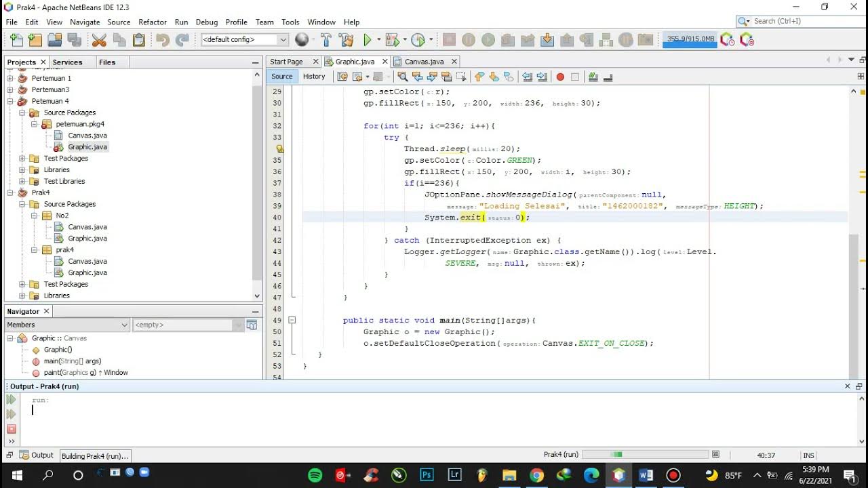Click the Redo arrow icon
Screen dimensions: 868x488
coord(182,40)
